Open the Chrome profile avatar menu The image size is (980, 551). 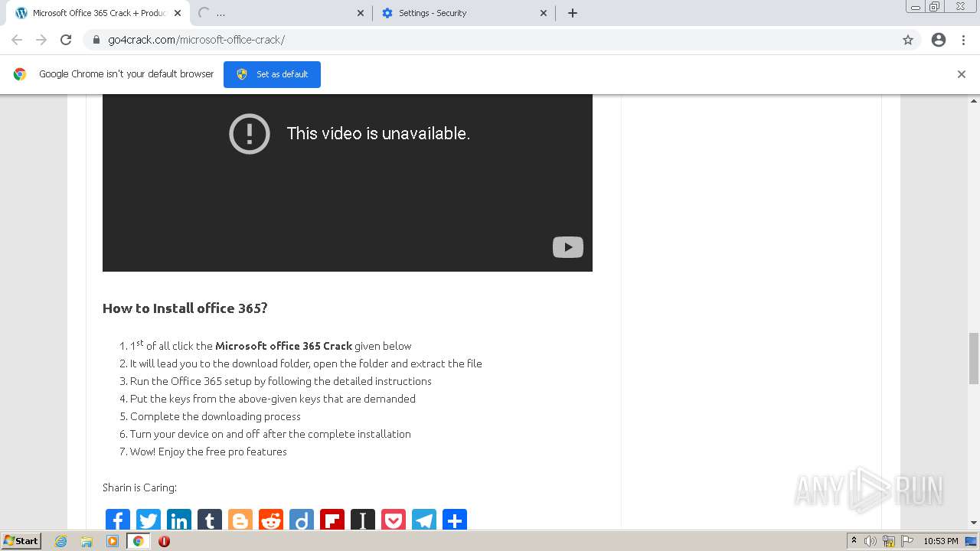pos(939,40)
